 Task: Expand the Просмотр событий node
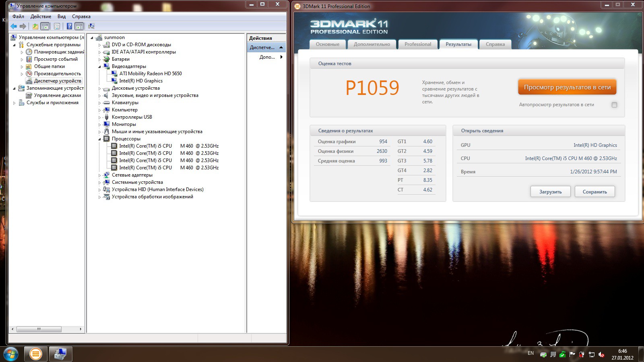[x=22, y=60]
